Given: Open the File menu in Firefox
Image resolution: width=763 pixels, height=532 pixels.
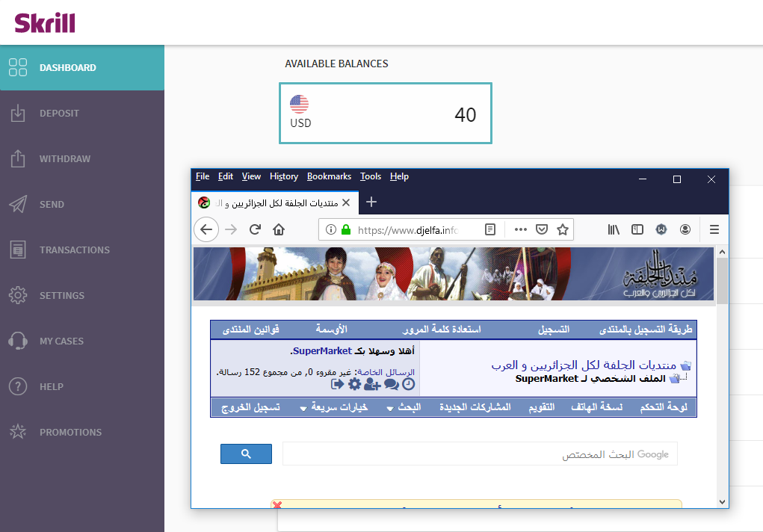Looking at the screenshot, I should 203,176.
